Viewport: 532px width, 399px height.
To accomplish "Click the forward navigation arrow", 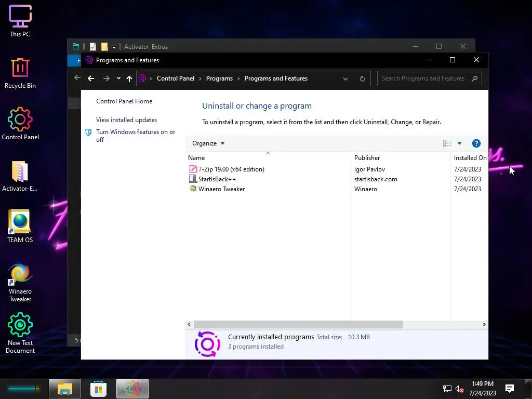I will tap(107, 78).
